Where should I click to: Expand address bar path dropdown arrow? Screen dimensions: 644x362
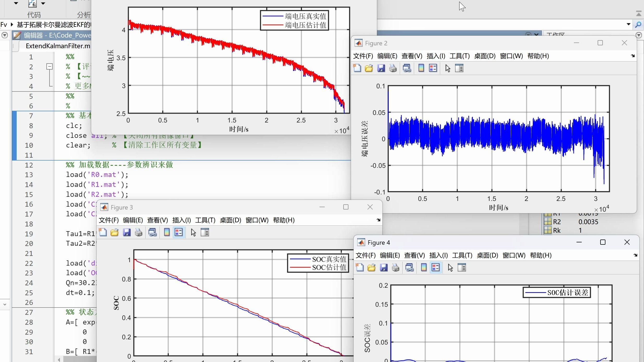(628, 24)
